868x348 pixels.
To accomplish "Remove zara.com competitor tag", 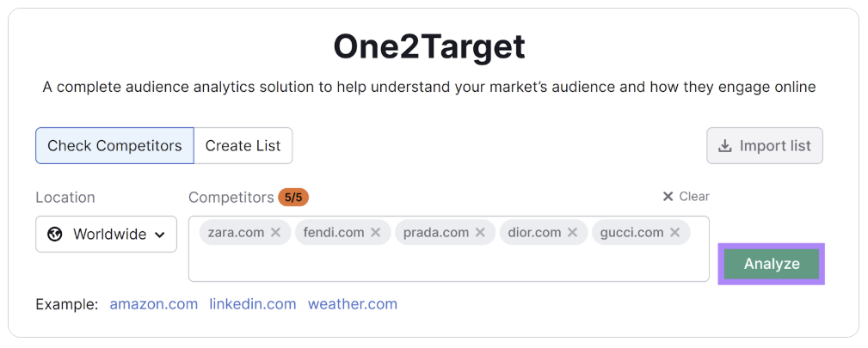I will (x=275, y=233).
